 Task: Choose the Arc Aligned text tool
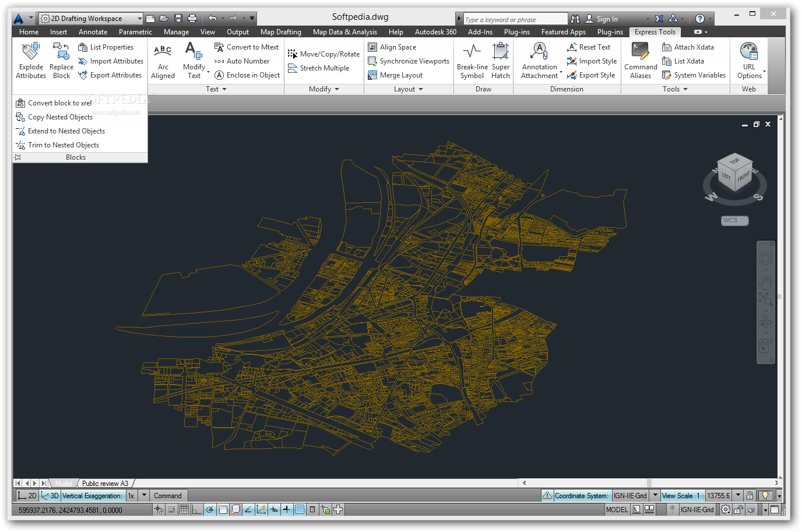click(163, 61)
